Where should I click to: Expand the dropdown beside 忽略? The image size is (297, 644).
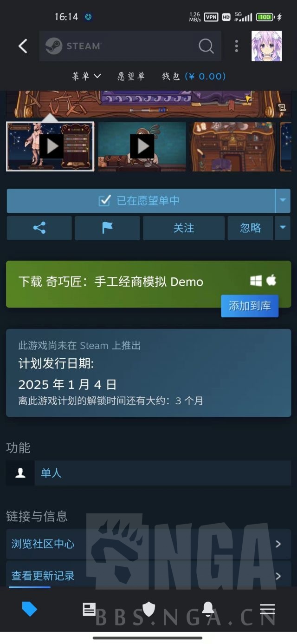pos(283,228)
